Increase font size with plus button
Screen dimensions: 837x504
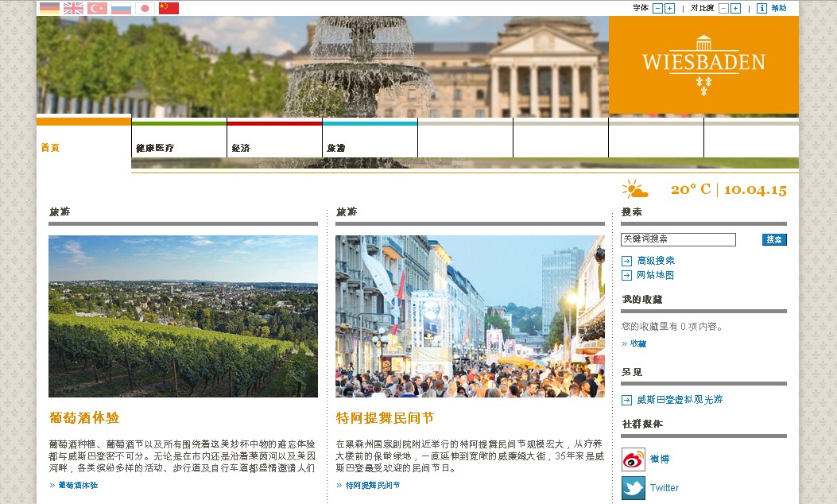(x=669, y=8)
